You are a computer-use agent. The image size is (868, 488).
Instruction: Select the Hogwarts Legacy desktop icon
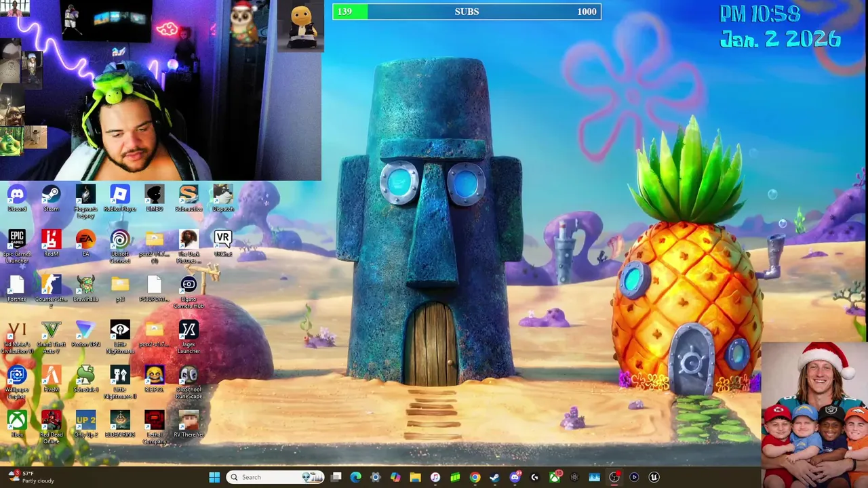click(x=85, y=201)
